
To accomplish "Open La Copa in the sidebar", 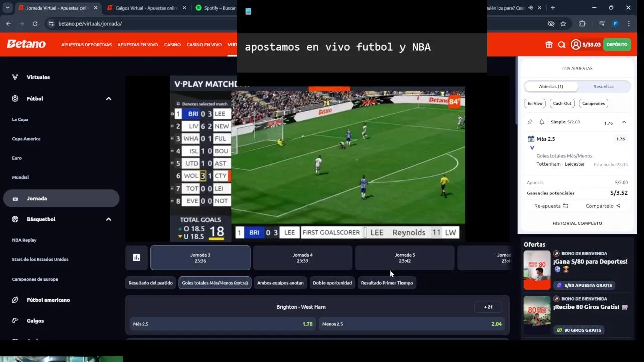I will [20, 120].
